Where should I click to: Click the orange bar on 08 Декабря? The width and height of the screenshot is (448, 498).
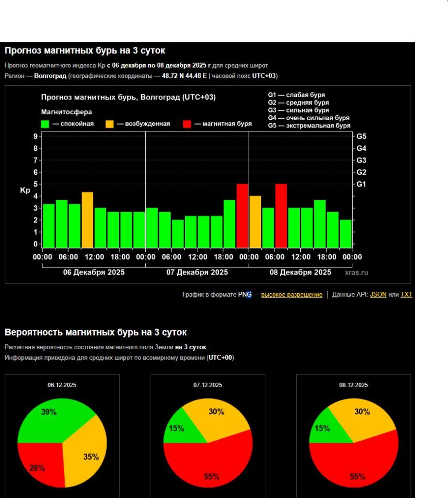pos(255,221)
